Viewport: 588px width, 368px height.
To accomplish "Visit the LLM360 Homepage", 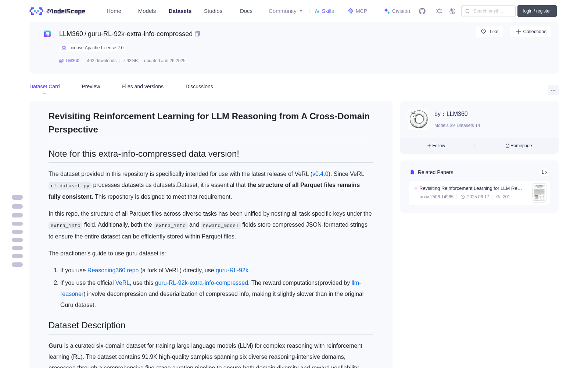I will click(519, 146).
